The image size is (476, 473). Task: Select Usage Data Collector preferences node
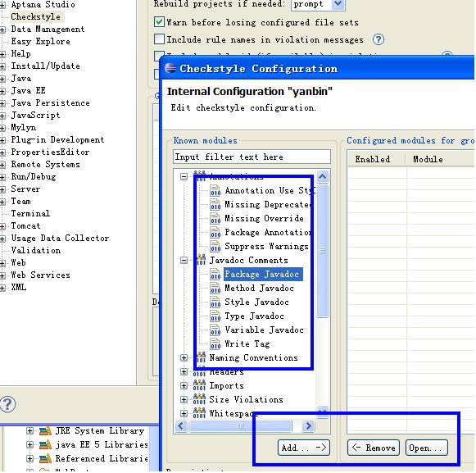click(60, 239)
